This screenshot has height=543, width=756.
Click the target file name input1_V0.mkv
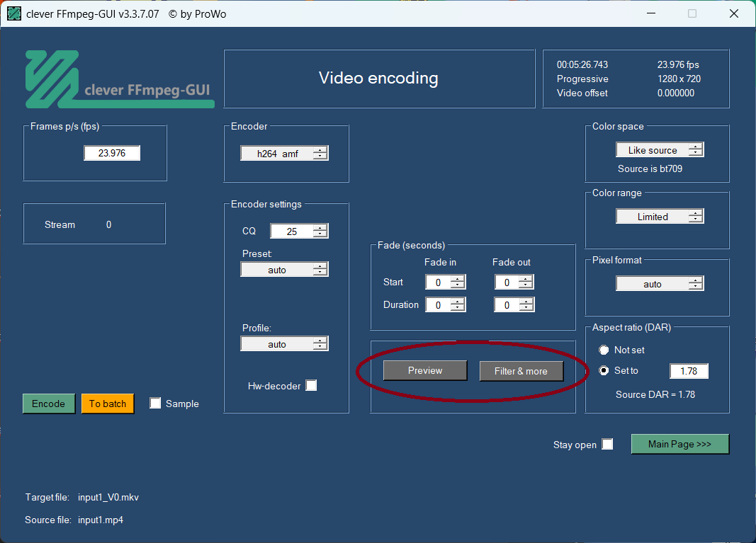click(108, 497)
